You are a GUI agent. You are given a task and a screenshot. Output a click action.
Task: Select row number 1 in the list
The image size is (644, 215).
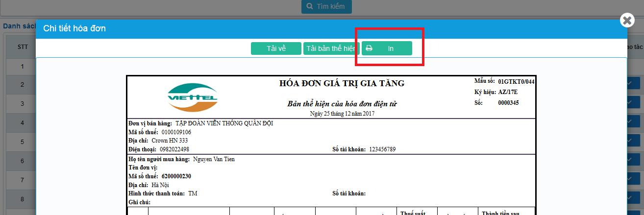[23, 66]
